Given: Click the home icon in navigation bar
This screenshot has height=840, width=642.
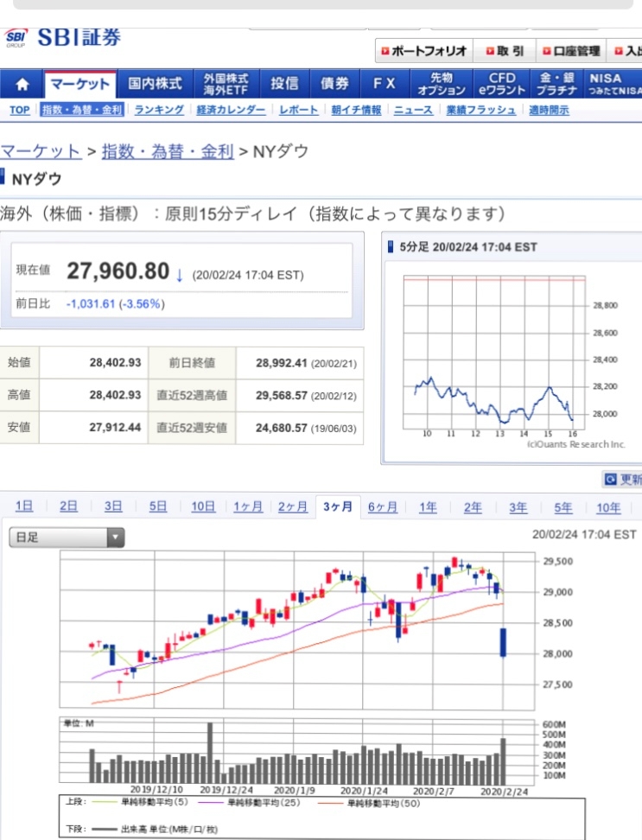Looking at the screenshot, I should (22, 84).
